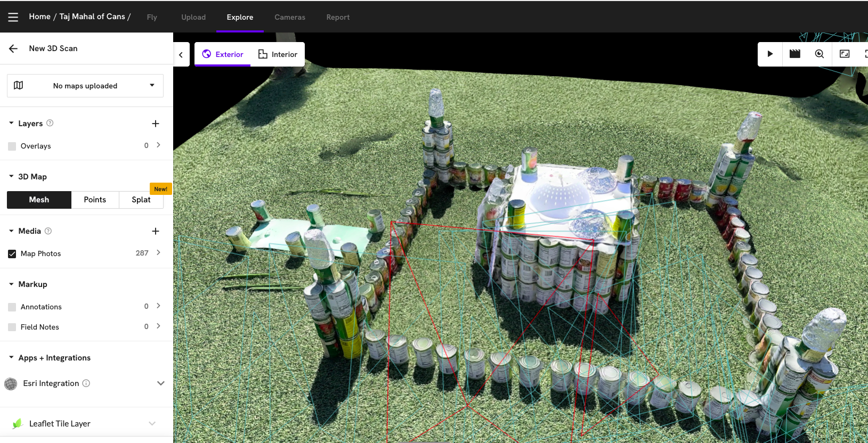
Task: Click the clapperboard video icon
Action: coord(794,54)
